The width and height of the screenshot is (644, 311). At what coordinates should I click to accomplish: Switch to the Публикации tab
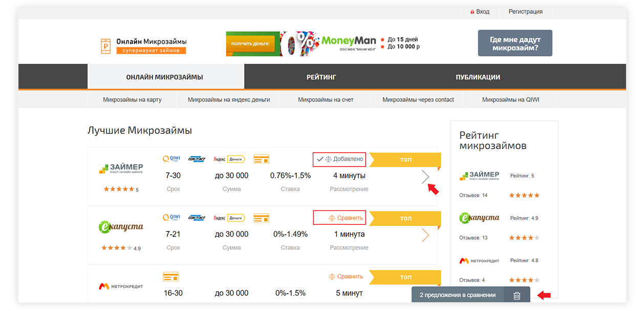point(478,77)
